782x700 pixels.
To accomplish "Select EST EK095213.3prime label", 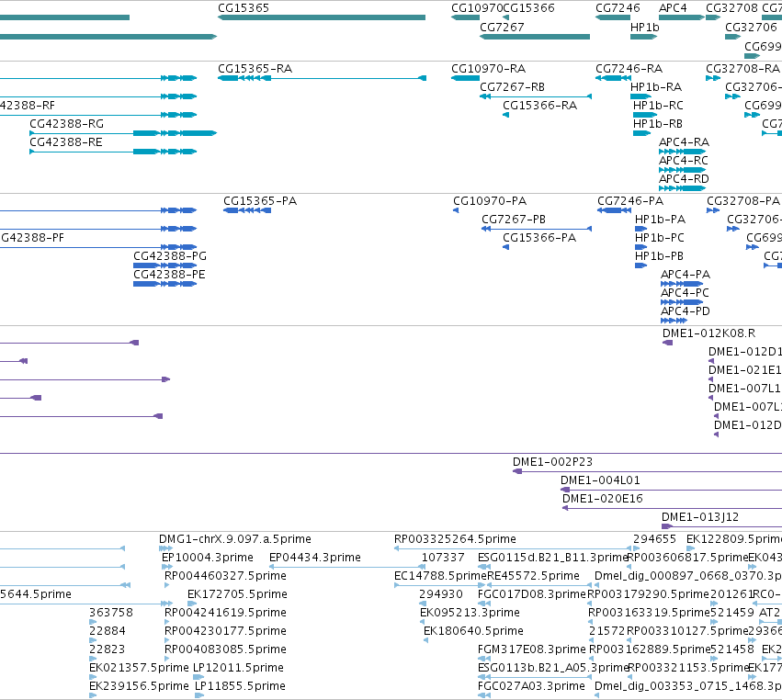I will pyautogui.click(x=470, y=613).
